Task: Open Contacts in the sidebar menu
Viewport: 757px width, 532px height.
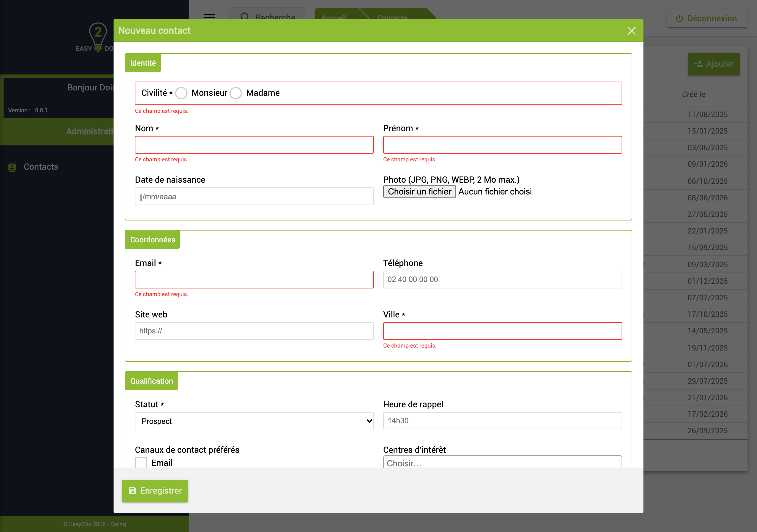Action: pos(41,167)
